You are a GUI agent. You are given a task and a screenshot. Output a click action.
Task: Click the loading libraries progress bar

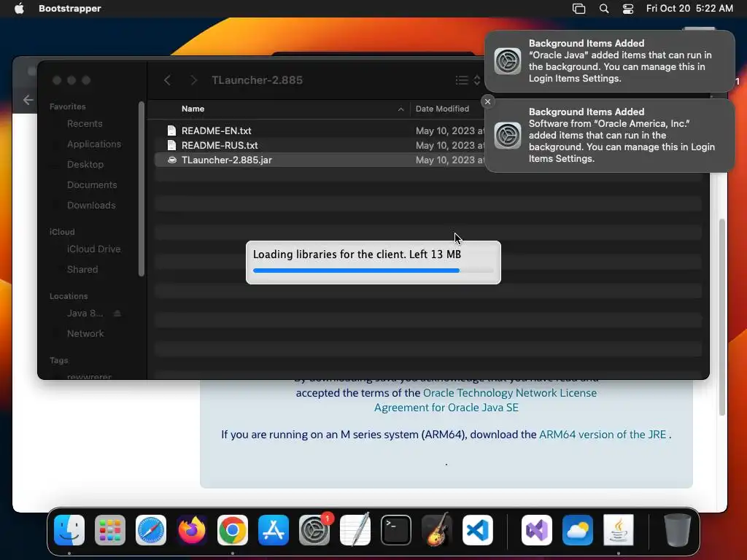tap(373, 271)
